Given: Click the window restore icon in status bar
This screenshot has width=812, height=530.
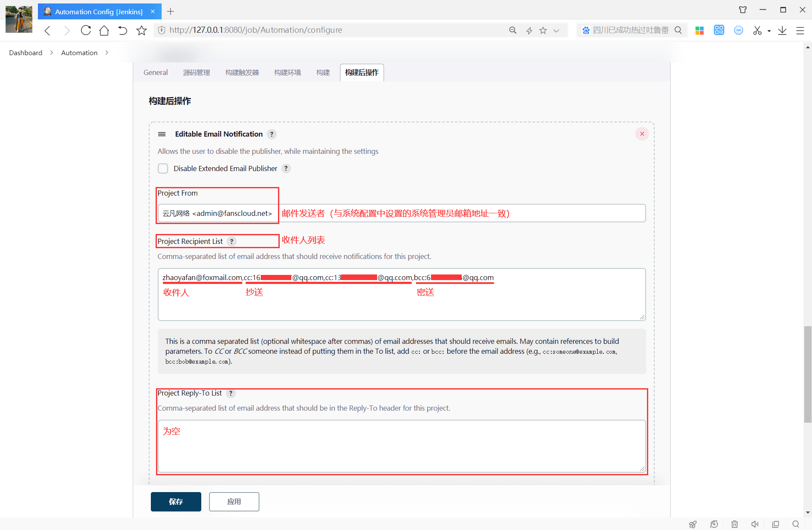Looking at the screenshot, I should (775, 524).
